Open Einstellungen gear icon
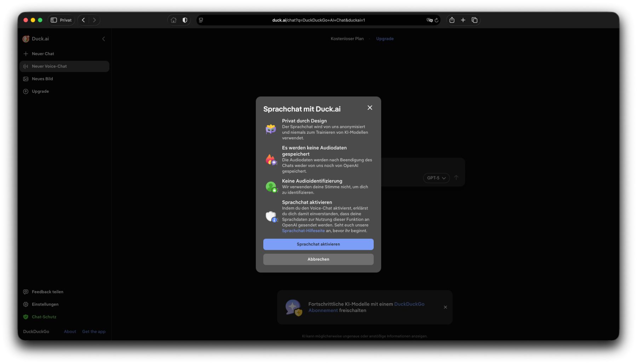The image size is (637, 364). pyautogui.click(x=26, y=305)
